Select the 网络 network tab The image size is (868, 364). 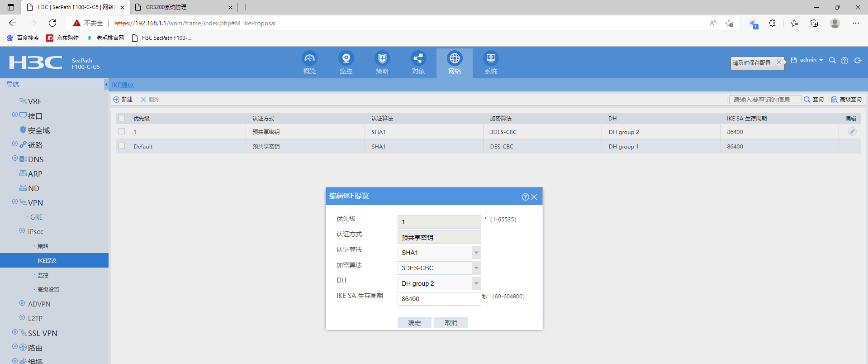click(x=454, y=62)
